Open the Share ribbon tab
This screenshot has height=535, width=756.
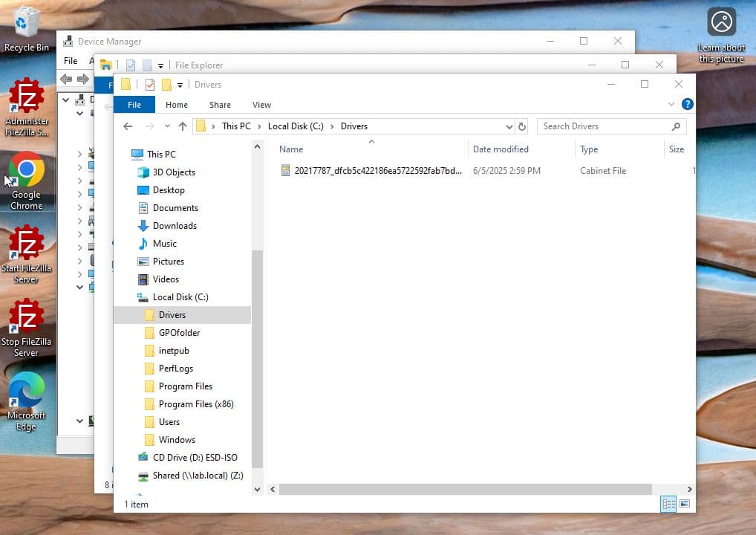click(x=220, y=105)
